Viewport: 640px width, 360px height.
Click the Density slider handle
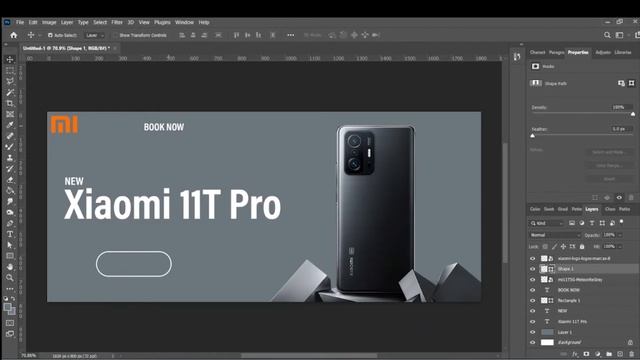point(633,114)
